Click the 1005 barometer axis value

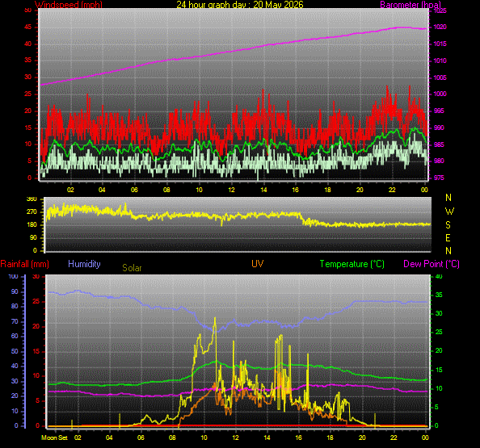[440, 77]
